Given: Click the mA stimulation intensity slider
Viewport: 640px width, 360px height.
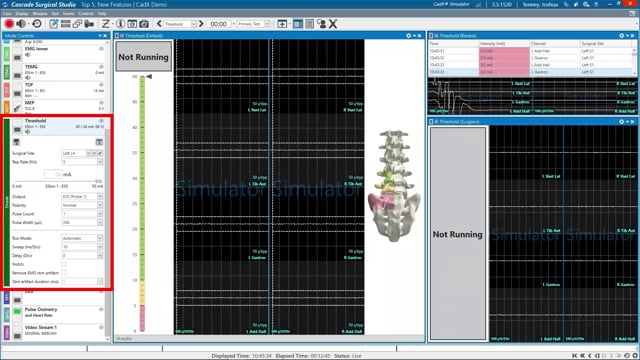Looking at the screenshot, I should pos(58,181).
